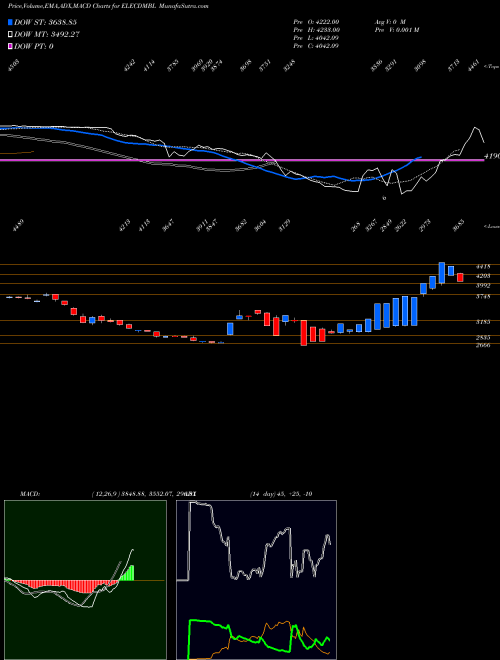Click the ADX (14 day) values text
This screenshot has width=500, height=660.
(281, 494)
